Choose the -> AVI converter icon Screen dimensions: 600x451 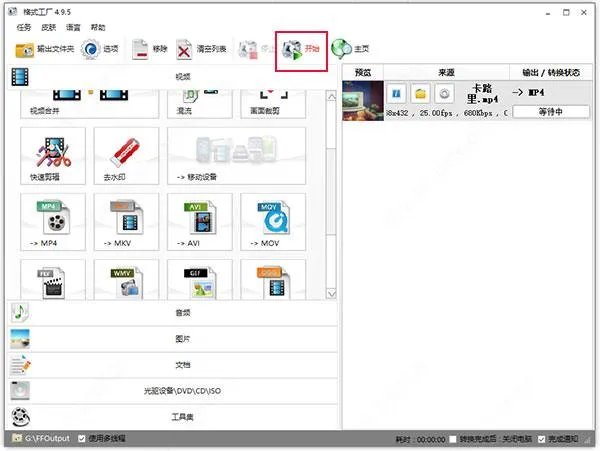pos(199,221)
